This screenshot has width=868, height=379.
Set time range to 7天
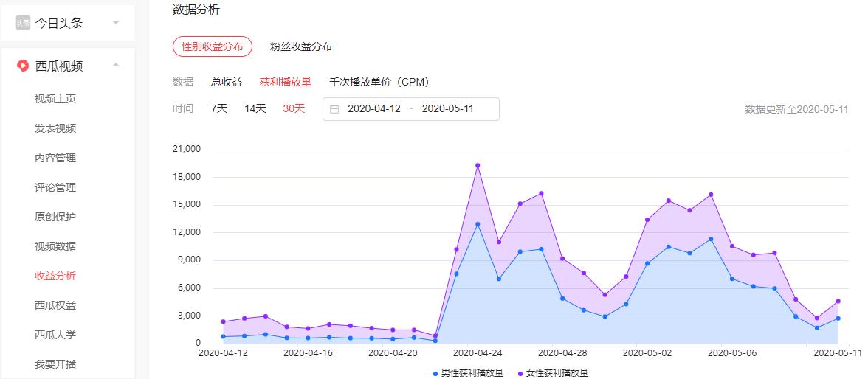click(219, 108)
